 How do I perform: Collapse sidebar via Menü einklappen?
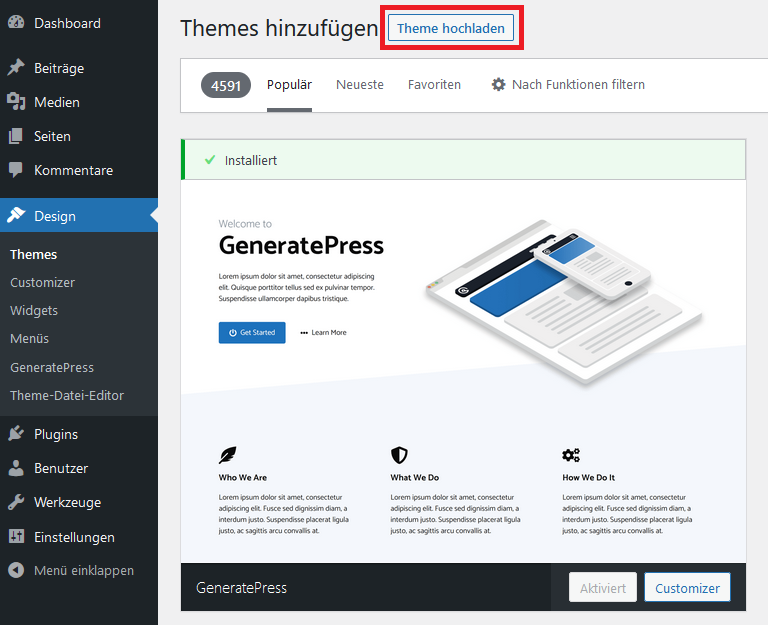(79, 571)
